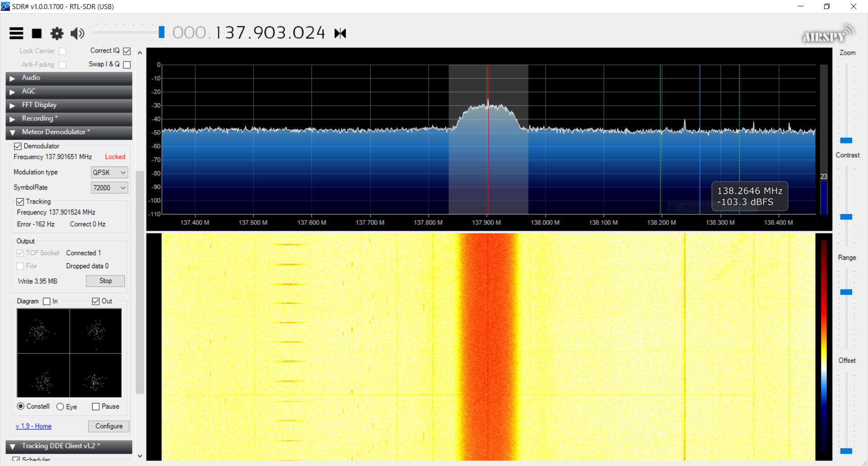Open the hamburger main menu
The image size is (868, 466).
coord(16,33)
